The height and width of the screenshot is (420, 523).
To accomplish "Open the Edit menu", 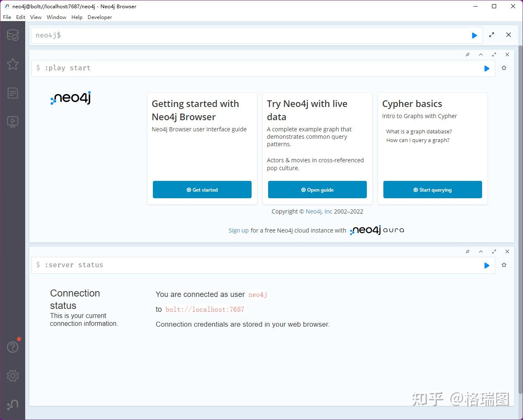I will (x=21, y=17).
